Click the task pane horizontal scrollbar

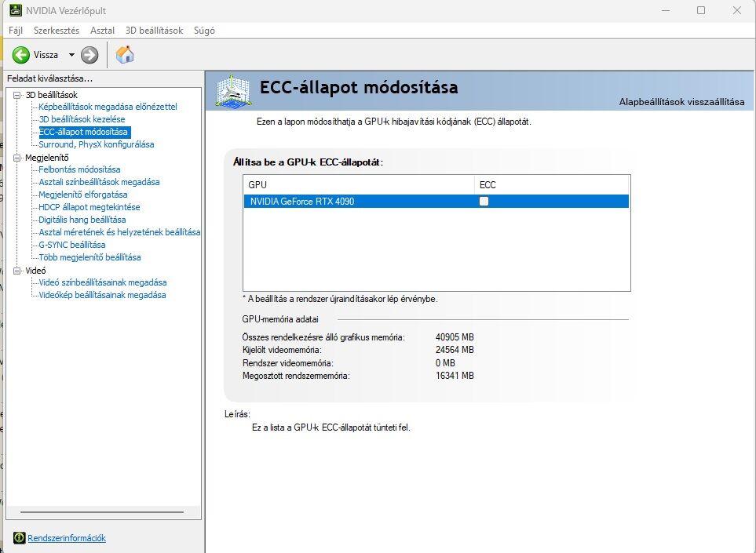click(x=102, y=512)
